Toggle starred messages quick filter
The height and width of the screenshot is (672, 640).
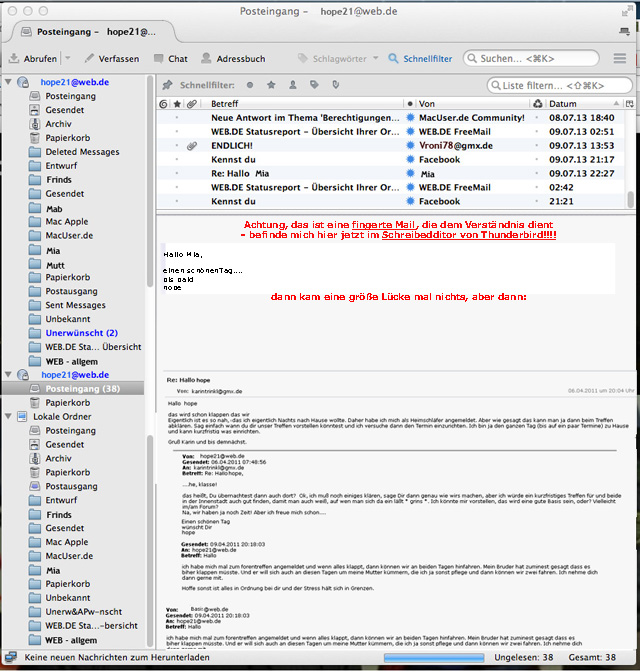click(271, 85)
